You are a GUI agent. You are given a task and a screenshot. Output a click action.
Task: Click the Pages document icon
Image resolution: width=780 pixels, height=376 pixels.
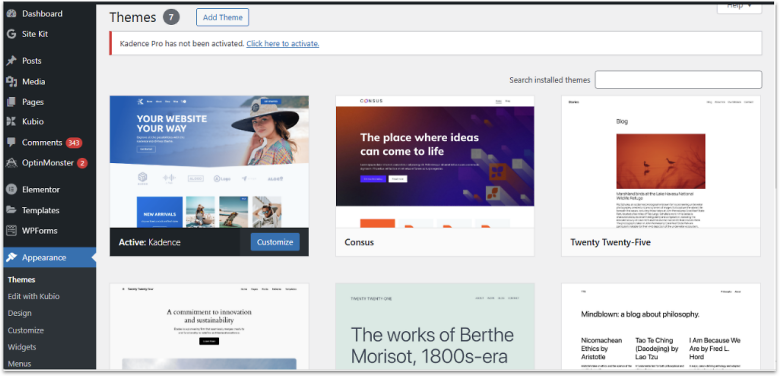pos(11,102)
